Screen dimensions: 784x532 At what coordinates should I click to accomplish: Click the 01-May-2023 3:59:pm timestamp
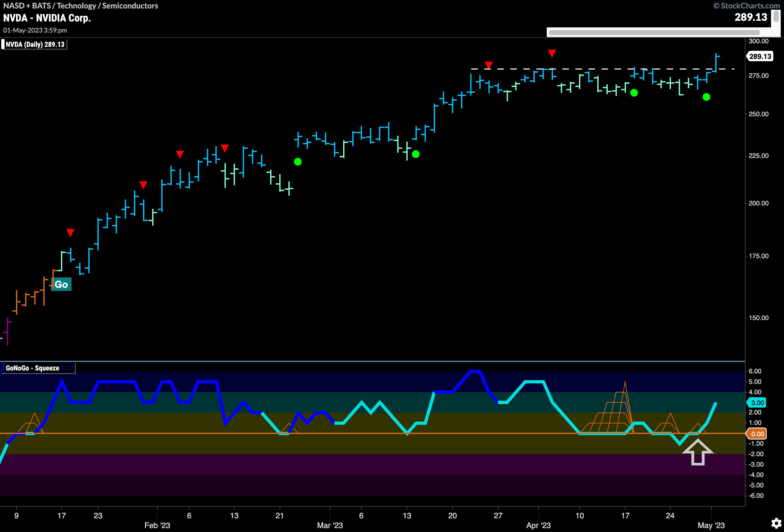tap(35, 30)
